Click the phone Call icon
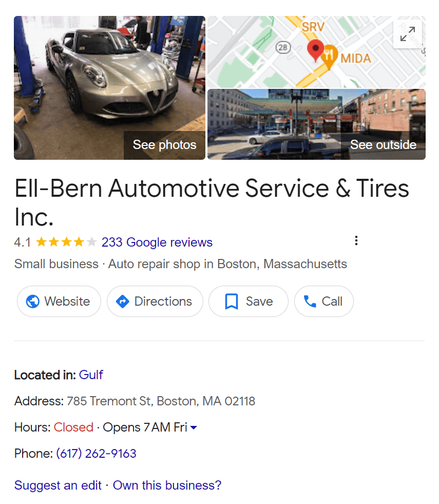Image resolution: width=439 pixels, height=504 pixels. pos(310,302)
